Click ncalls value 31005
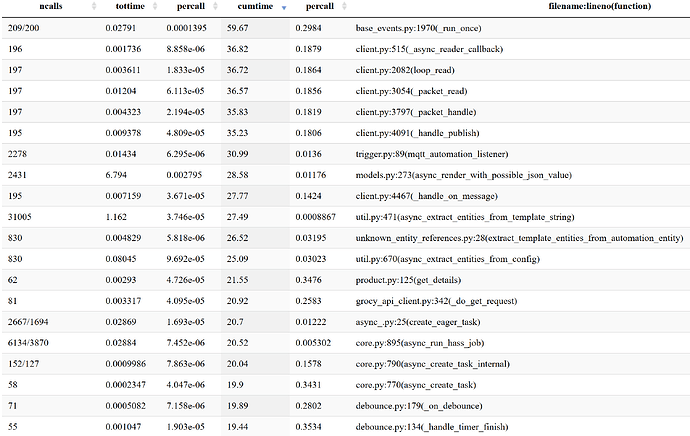The image size is (690, 436). click(19, 217)
